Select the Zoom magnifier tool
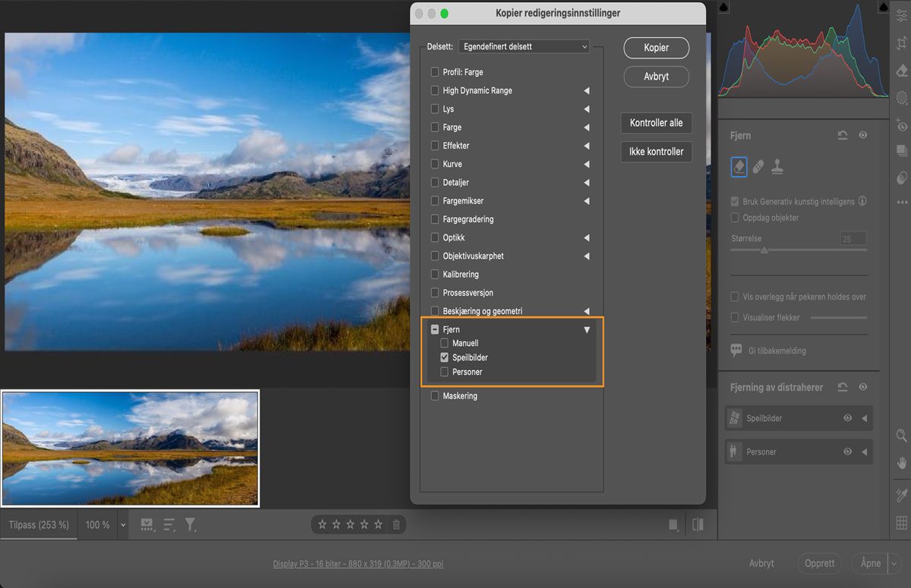Screen dimensions: 911x588 tap(902, 435)
